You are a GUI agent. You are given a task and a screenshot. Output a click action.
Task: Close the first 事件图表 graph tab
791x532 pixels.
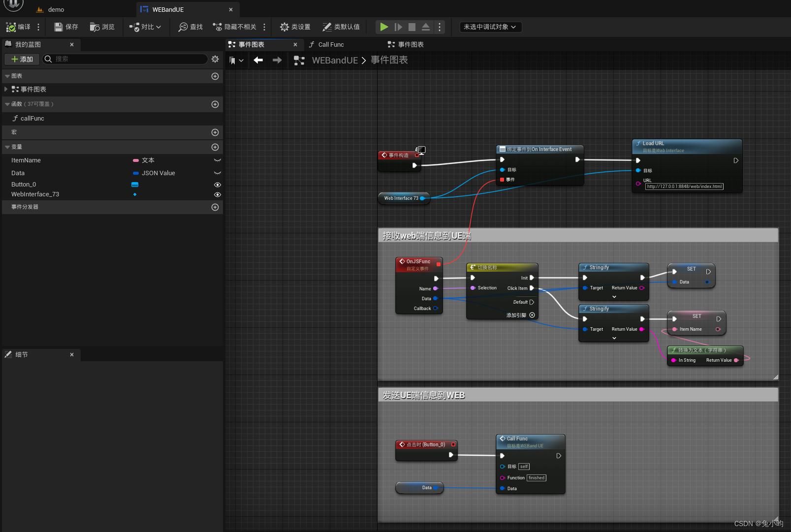pyautogui.click(x=295, y=44)
